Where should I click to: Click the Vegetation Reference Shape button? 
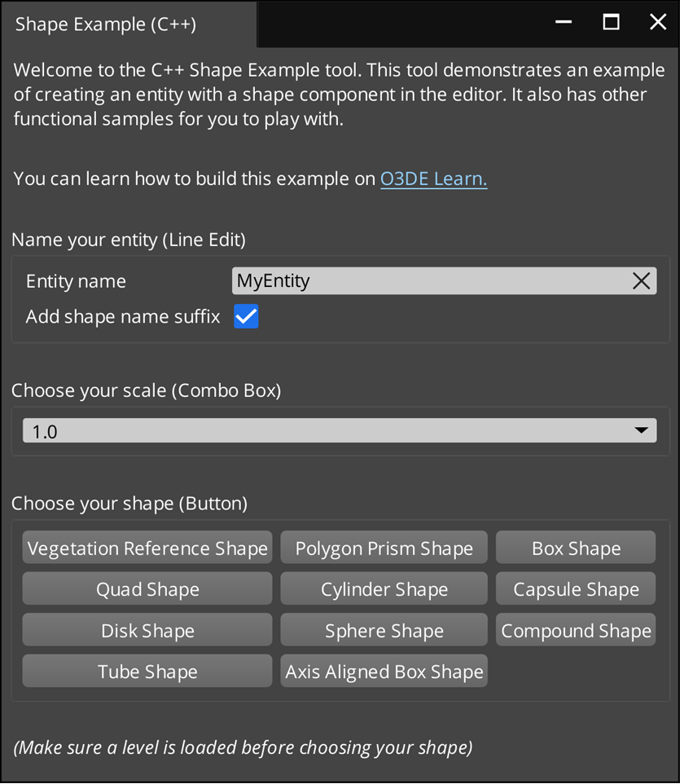click(147, 548)
